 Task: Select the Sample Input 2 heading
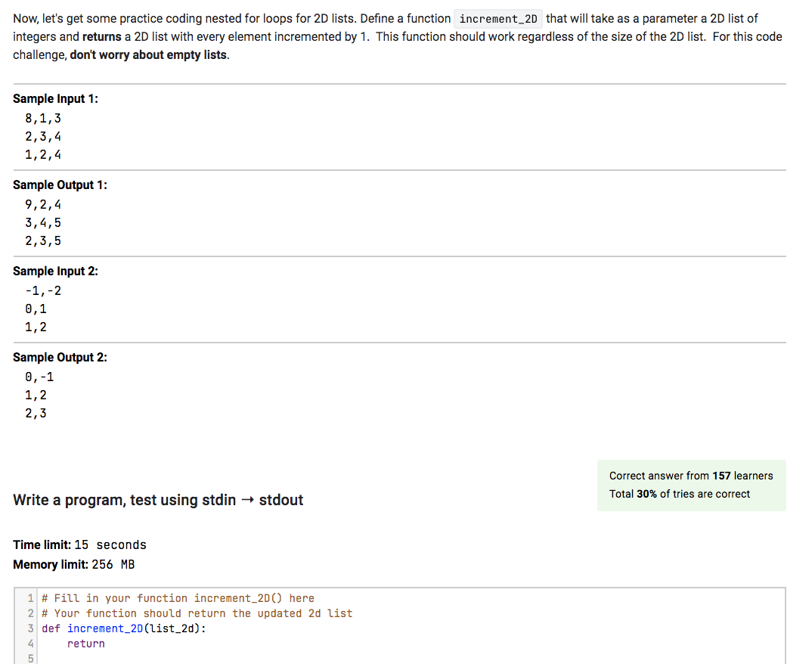tap(54, 271)
